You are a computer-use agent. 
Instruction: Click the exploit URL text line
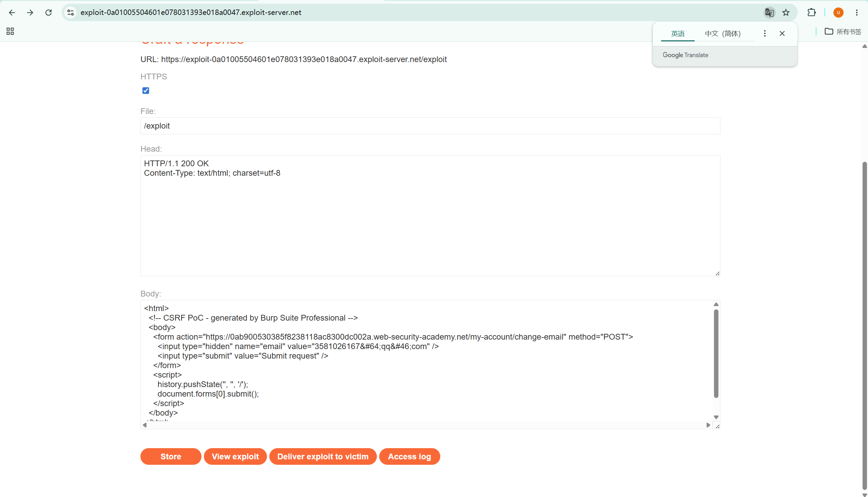[293, 59]
